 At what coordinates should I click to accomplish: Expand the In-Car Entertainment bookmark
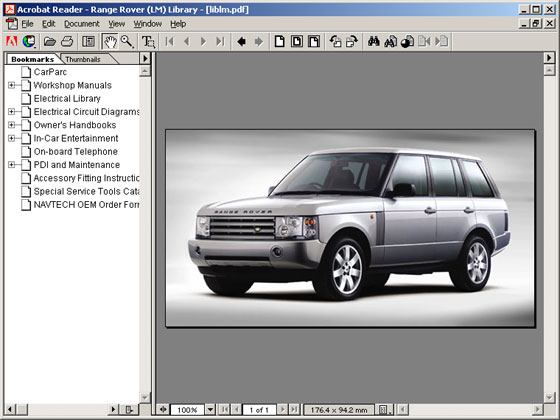11,138
